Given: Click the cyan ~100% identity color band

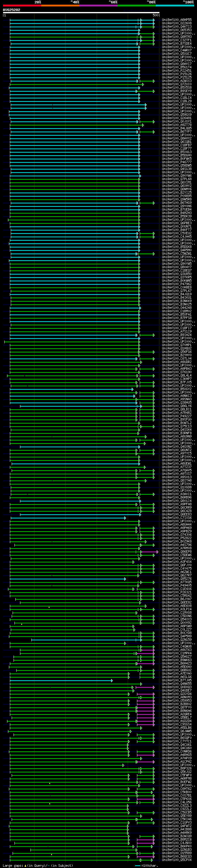Looking at the screenshot, I should 175,6.
